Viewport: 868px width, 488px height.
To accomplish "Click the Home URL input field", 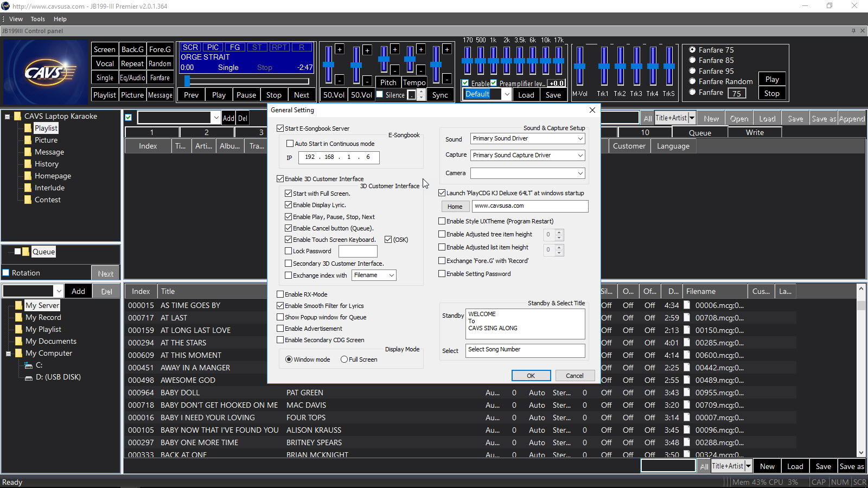I will (x=530, y=206).
